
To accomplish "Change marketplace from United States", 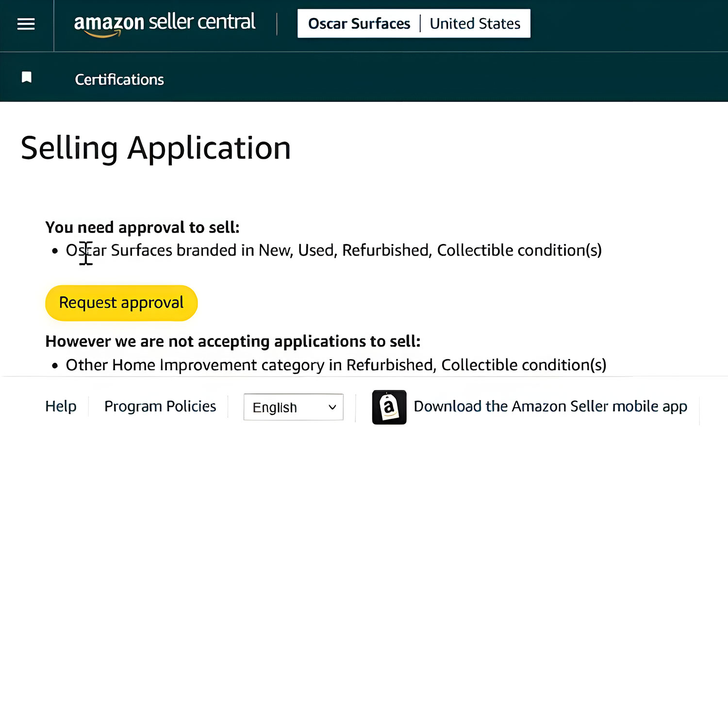I will tap(475, 23).
